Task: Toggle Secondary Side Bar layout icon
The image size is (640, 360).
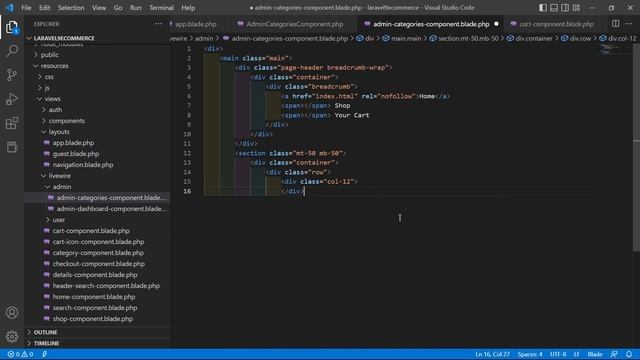Action: click(x=565, y=8)
